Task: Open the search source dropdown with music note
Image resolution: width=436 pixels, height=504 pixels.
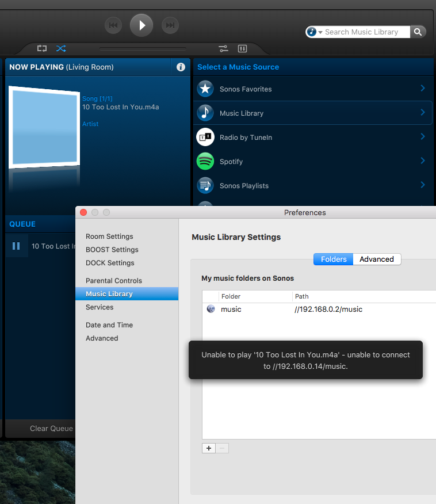Action: (x=315, y=32)
